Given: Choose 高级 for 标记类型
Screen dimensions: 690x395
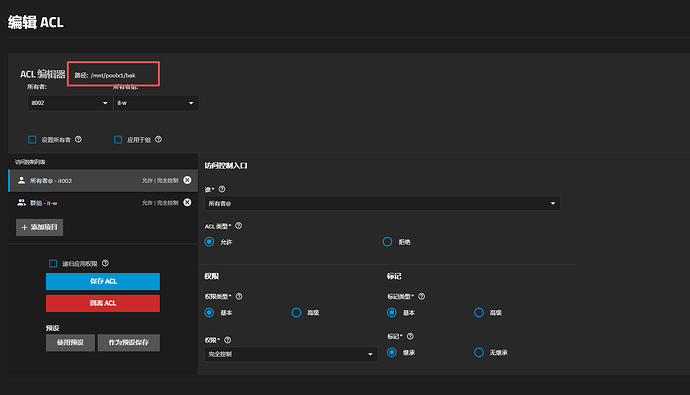Looking at the screenshot, I should (x=479, y=312).
